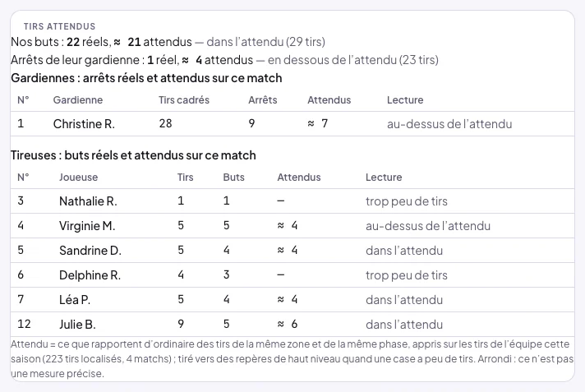Click the Gardienne column header
Screen dimensions: 585x392
[77, 100]
